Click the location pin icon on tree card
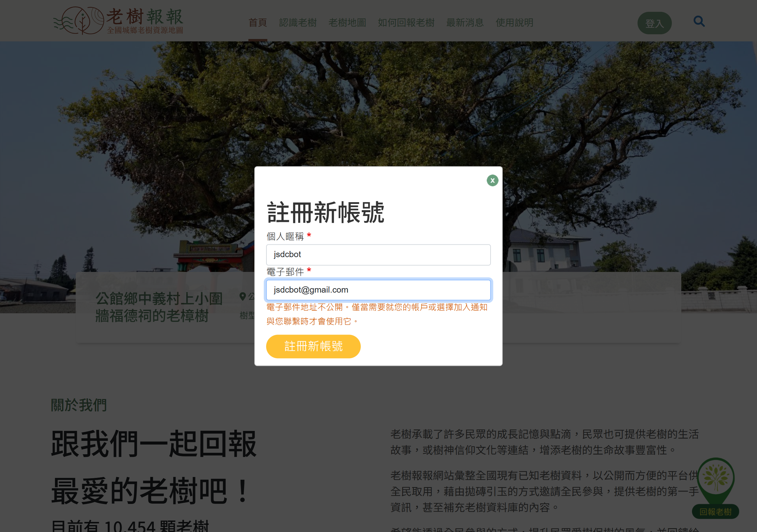 (x=243, y=296)
